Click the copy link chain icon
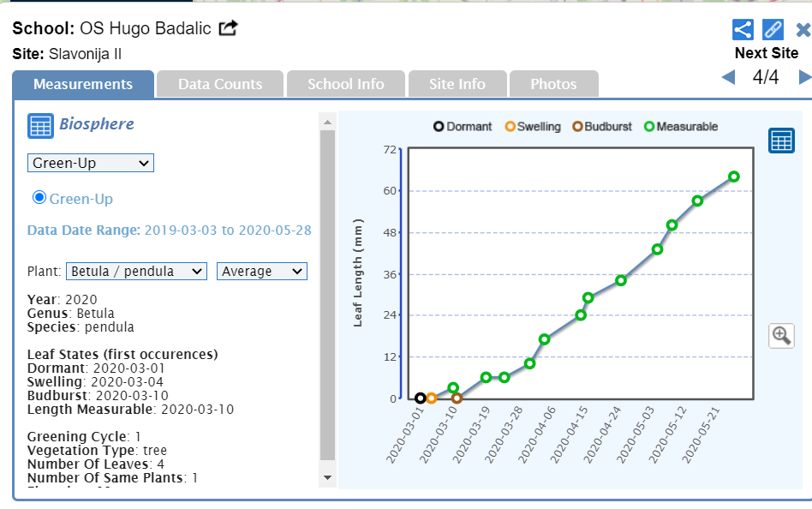 773,29
